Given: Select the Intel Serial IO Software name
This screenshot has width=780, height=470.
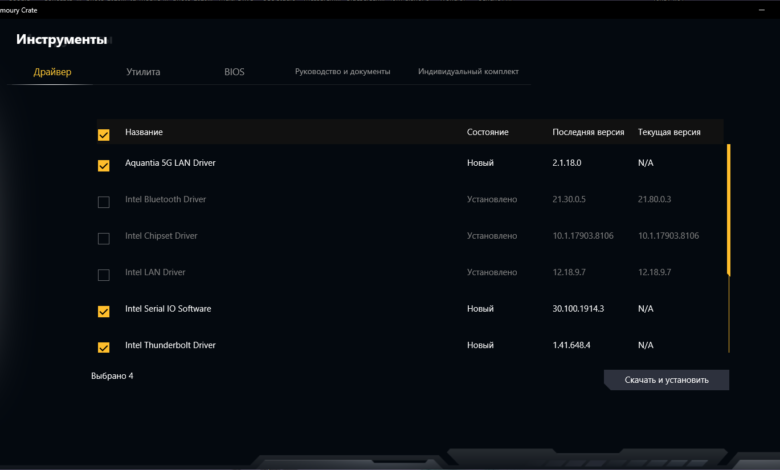Looking at the screenshot, I should click(168, 309).
